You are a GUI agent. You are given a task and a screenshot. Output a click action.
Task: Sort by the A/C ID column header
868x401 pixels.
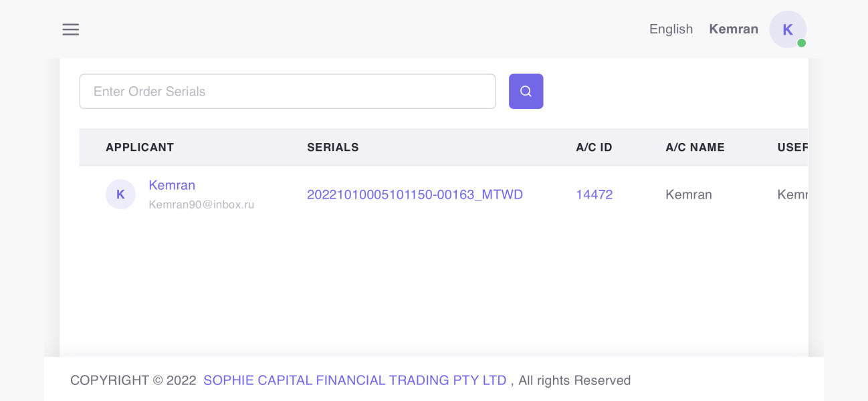click(594, 147)
